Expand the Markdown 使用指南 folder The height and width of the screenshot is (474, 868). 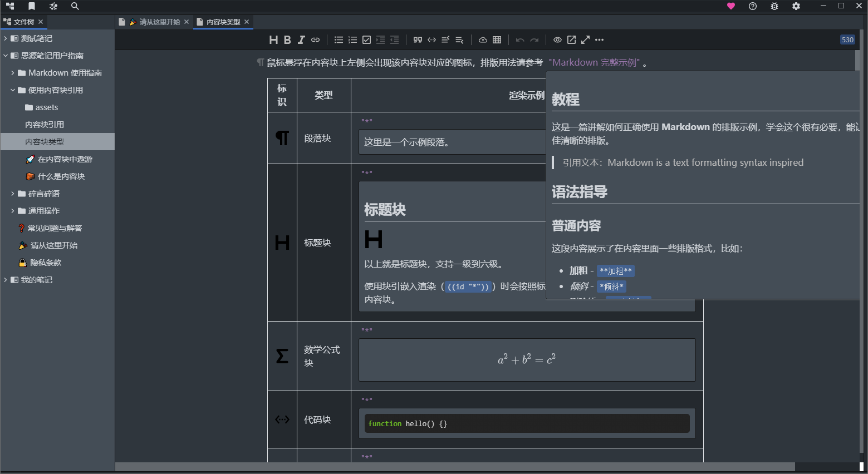[13, 73]
